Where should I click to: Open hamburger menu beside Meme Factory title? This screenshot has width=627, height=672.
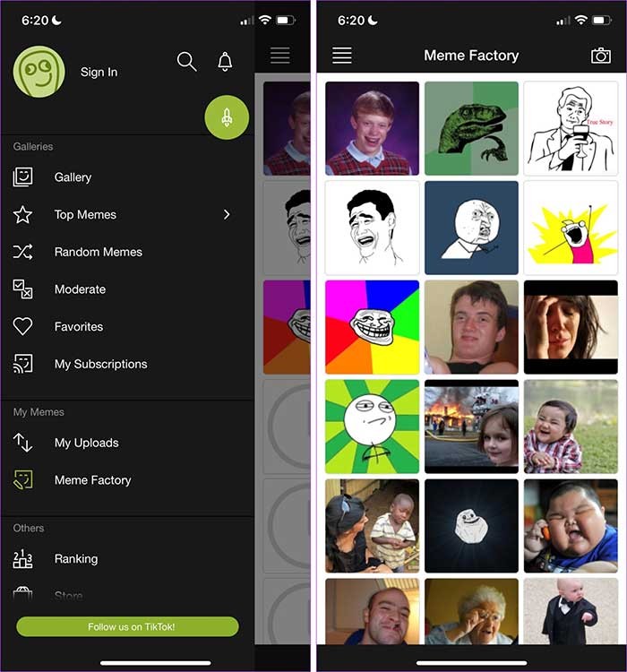pos(341,56)
